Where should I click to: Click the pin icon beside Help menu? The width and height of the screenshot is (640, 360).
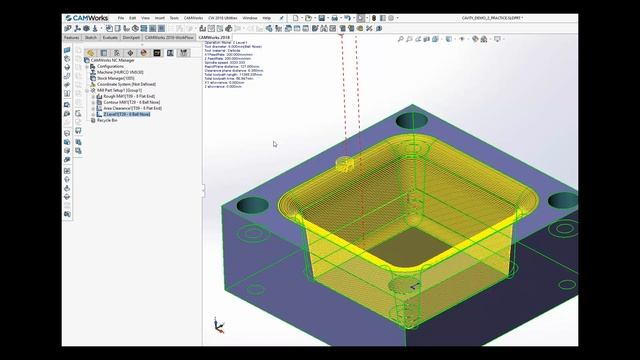281,18
